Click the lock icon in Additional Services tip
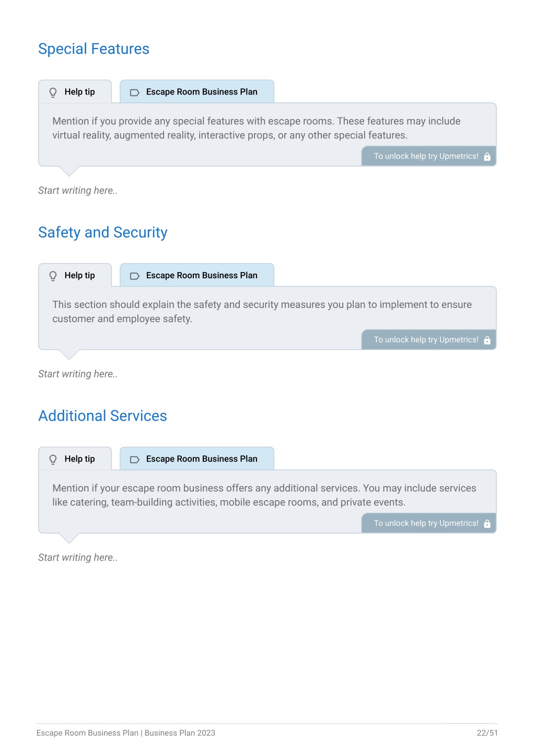The image size is (535, 756). tap(487, 524)
